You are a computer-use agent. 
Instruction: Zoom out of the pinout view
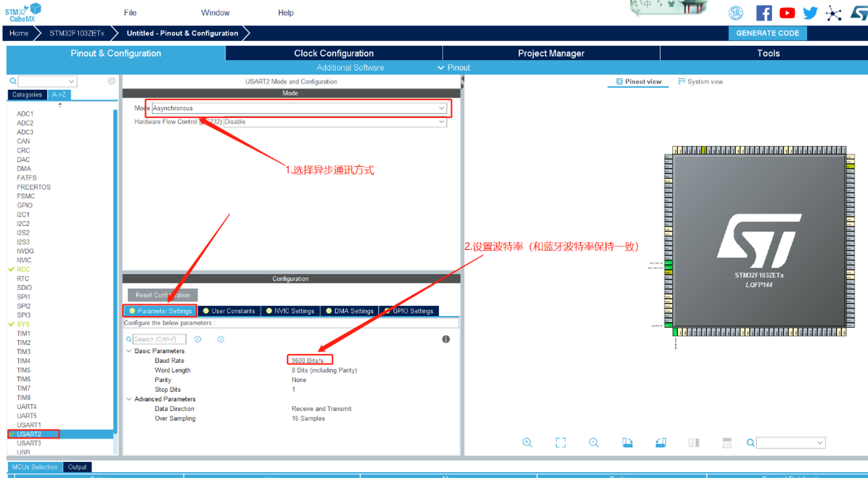pyautogui.click(x=594, y=443)
